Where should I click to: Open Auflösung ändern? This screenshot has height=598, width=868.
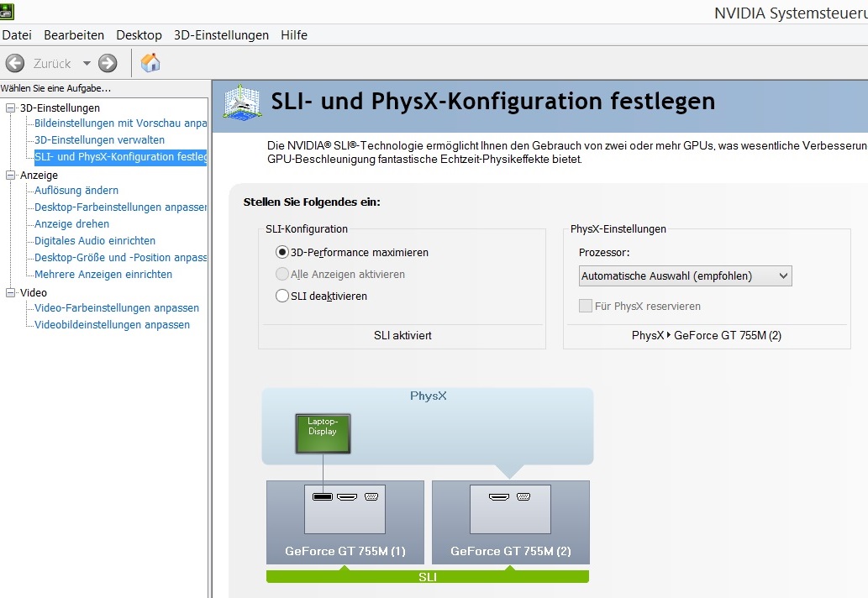[76, 191]
